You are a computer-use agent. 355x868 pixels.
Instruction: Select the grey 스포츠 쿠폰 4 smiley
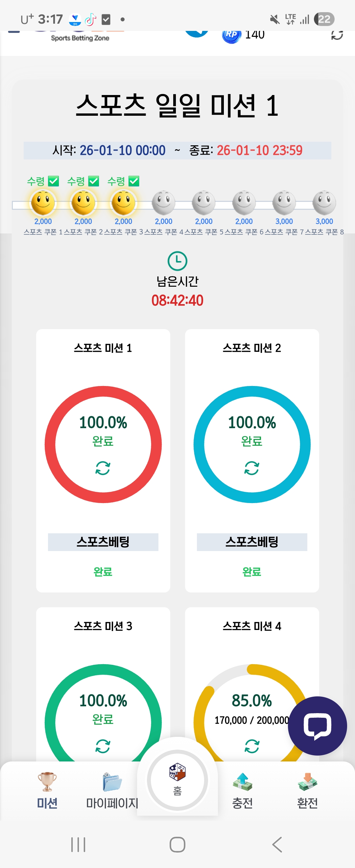click(x=163, y=203)
